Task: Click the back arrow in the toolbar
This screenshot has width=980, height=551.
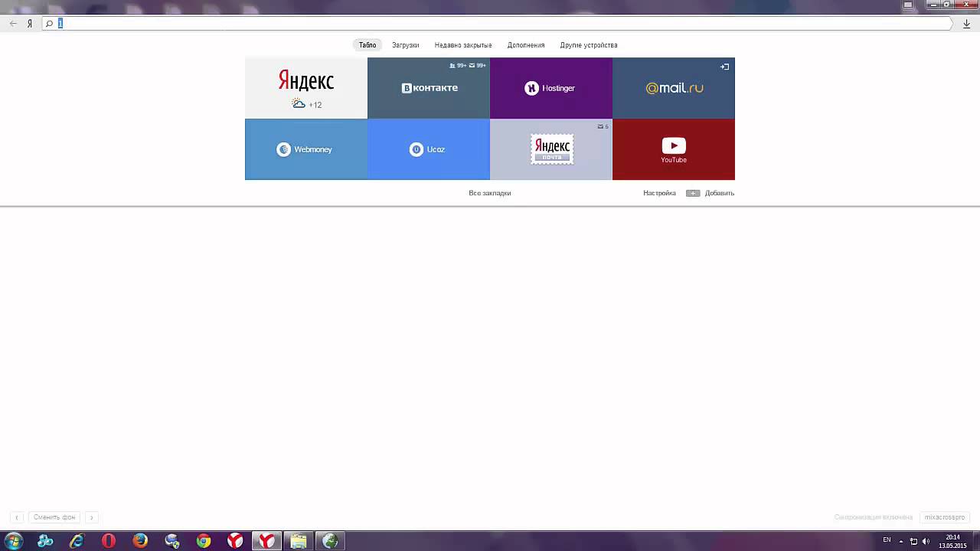Action: (x=13, y=24)
